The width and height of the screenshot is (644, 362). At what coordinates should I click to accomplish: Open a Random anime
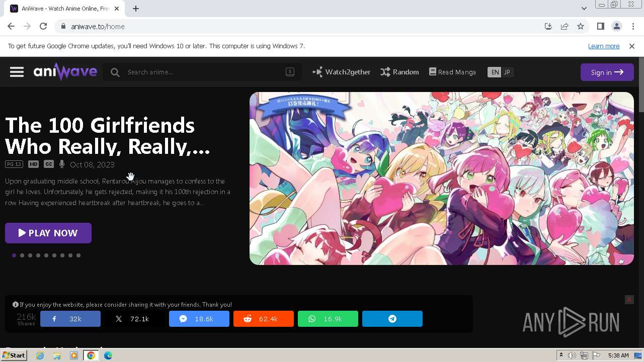click(x=399, y=72)
